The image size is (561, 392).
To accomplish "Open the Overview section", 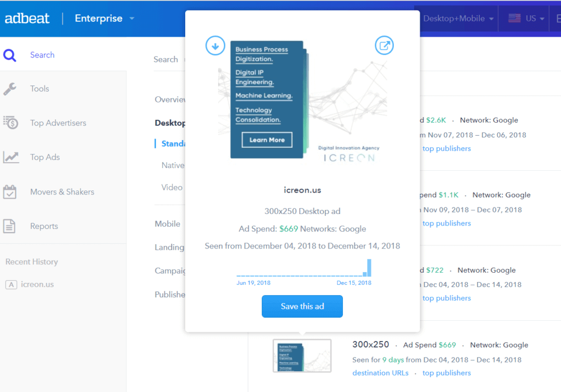I will pyautogui.click(x=170, y=100).
